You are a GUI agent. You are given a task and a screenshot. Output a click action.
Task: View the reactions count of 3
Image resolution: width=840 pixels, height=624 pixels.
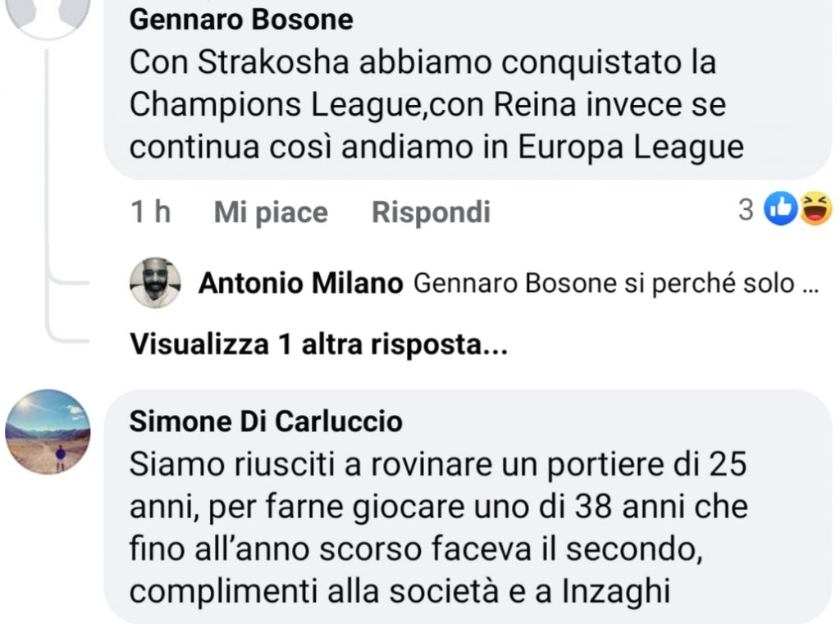pos(745,211)
